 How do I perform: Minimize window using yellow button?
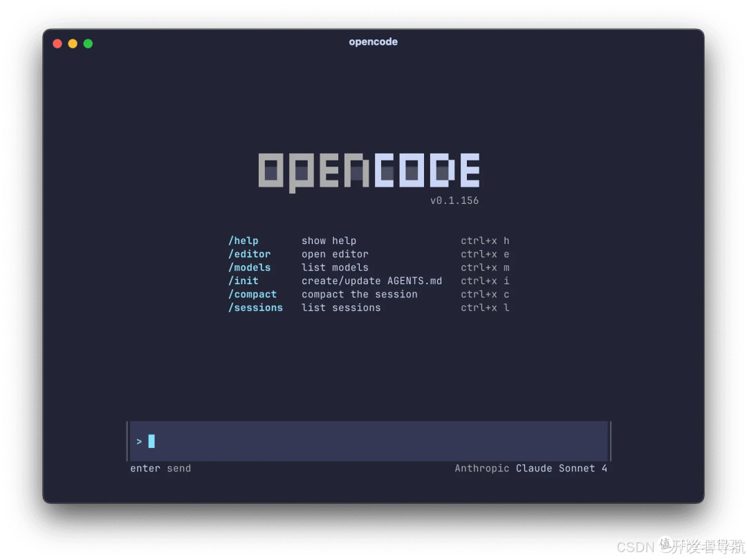(73, 44)
